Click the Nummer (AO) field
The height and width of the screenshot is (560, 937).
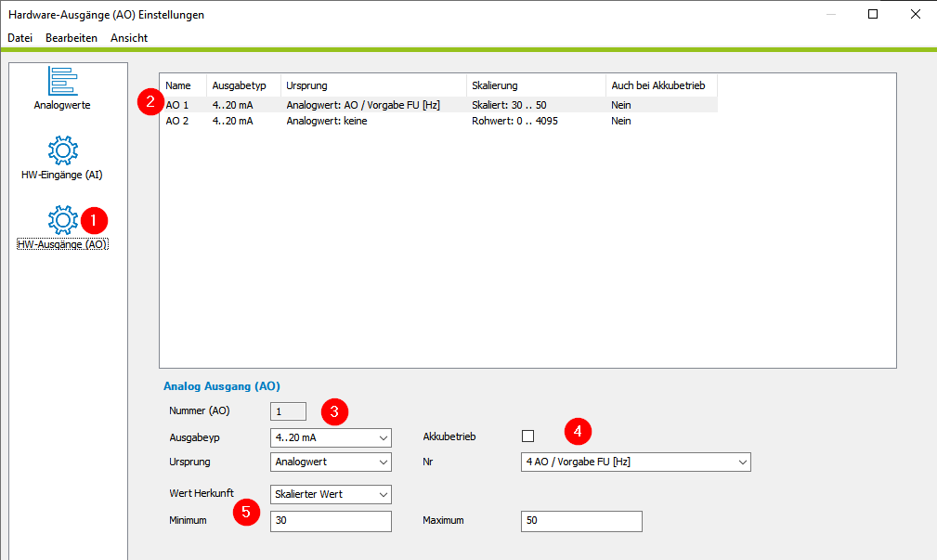[288, 411]
